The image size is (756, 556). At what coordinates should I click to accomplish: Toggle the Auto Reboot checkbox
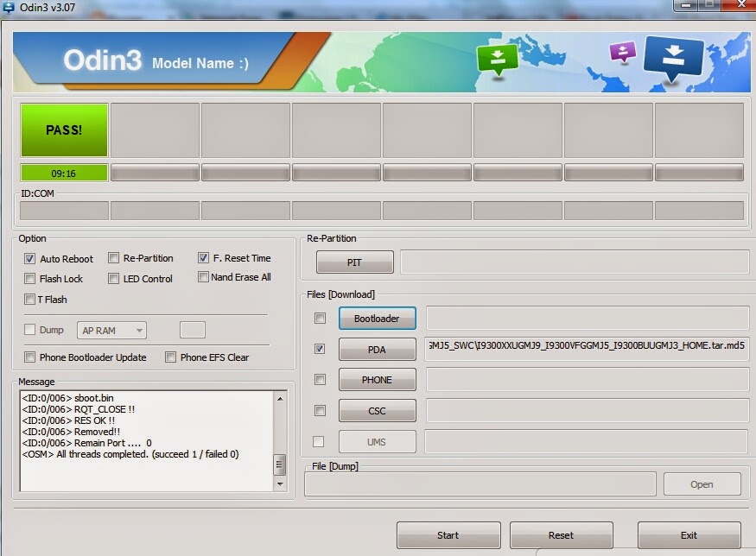click(x=30, y=259)
